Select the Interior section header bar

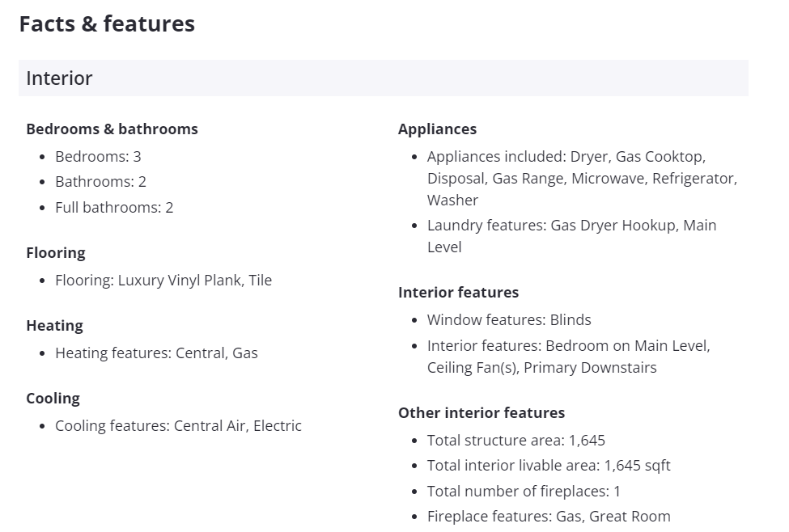coord(384,78)
